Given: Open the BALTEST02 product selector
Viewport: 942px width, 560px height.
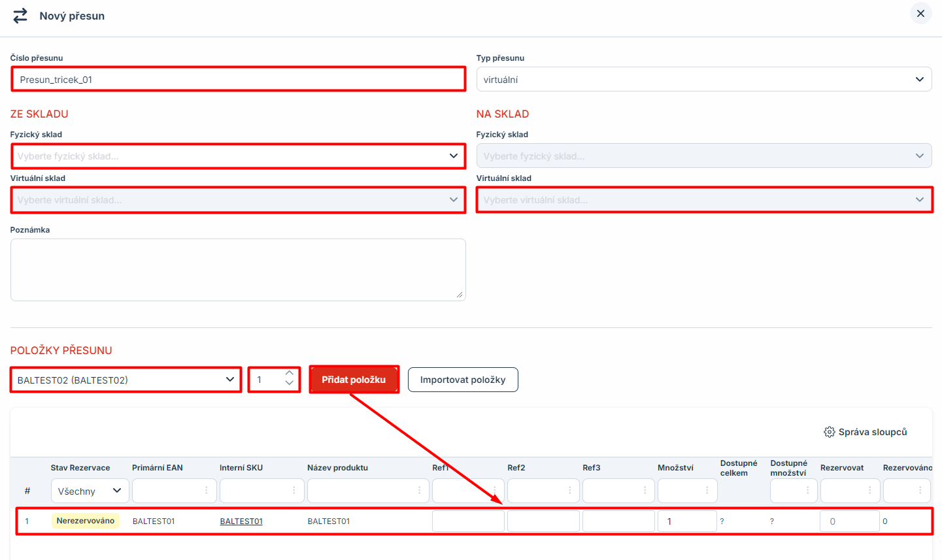Looking at the screenshot, I should (126, 380).
